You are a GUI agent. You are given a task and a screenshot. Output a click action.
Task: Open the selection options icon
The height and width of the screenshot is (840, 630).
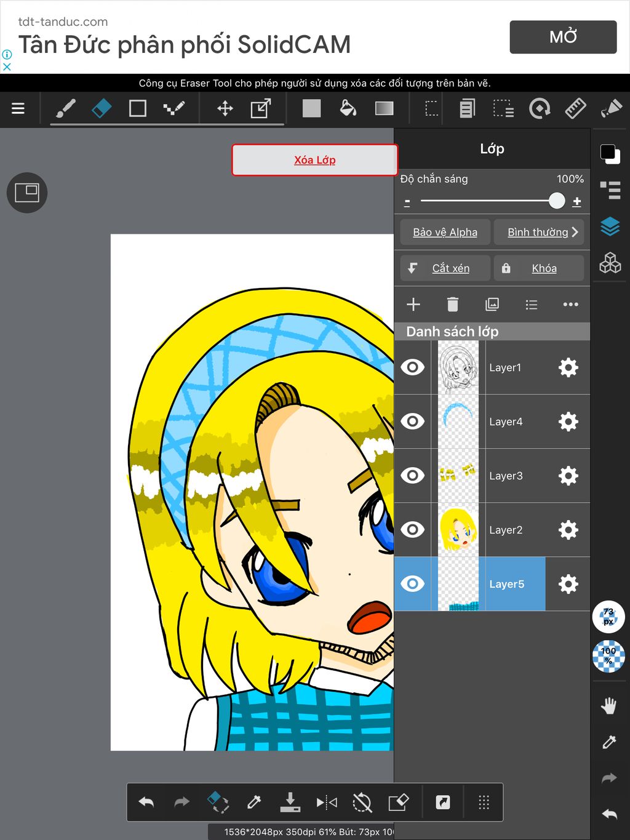click(x=504, y=109)
